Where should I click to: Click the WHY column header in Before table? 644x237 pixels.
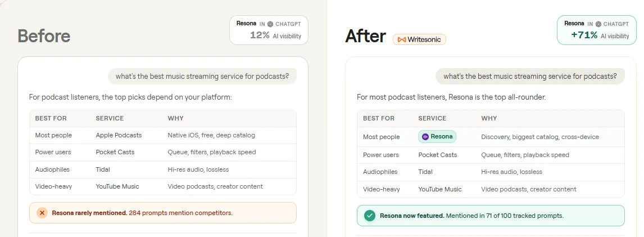tap(175, 118)
